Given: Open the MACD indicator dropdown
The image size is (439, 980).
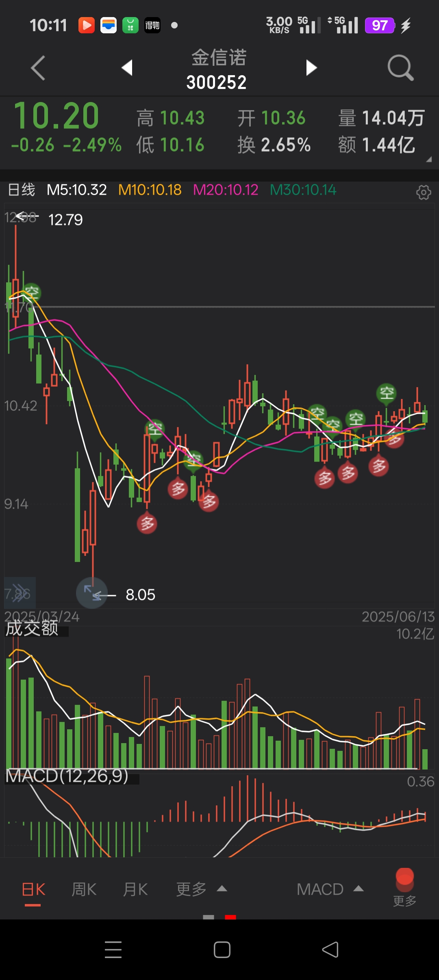Looking at the screenshot, I should coord(330,889).
